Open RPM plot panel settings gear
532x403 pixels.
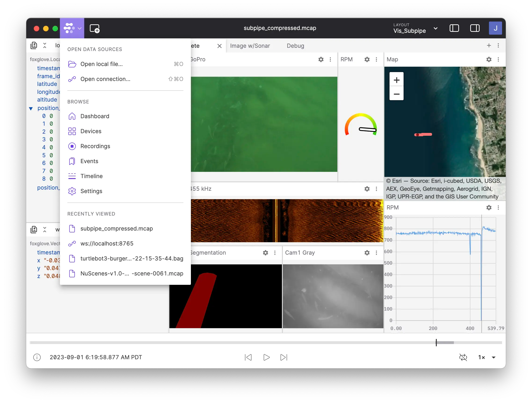(x=489, y=208)
